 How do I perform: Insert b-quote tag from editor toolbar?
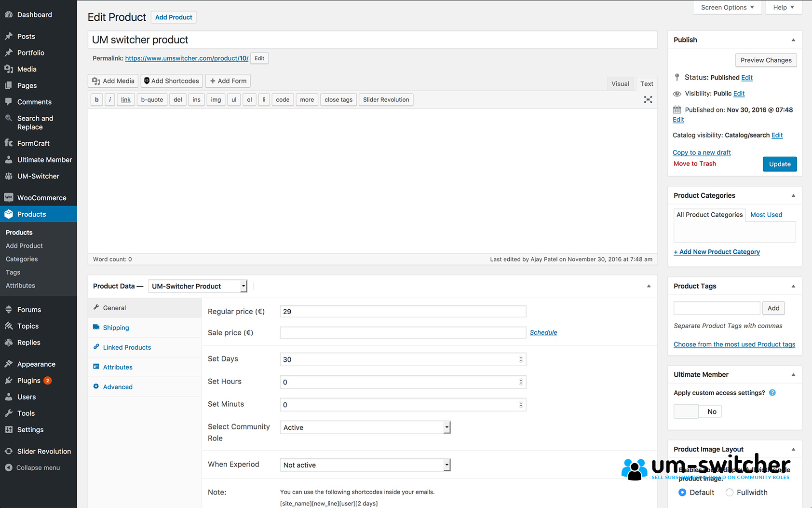pyautogui.click(x=152, y=100)
